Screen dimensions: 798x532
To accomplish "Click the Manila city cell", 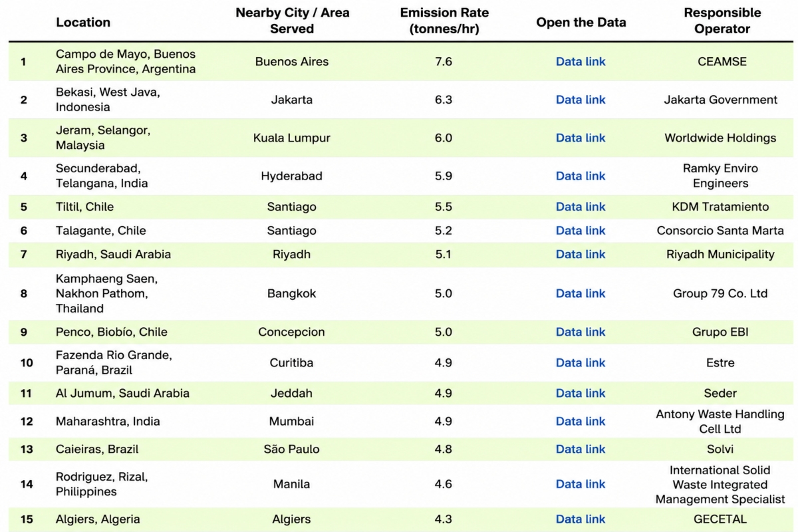I will tap(292, 484).
